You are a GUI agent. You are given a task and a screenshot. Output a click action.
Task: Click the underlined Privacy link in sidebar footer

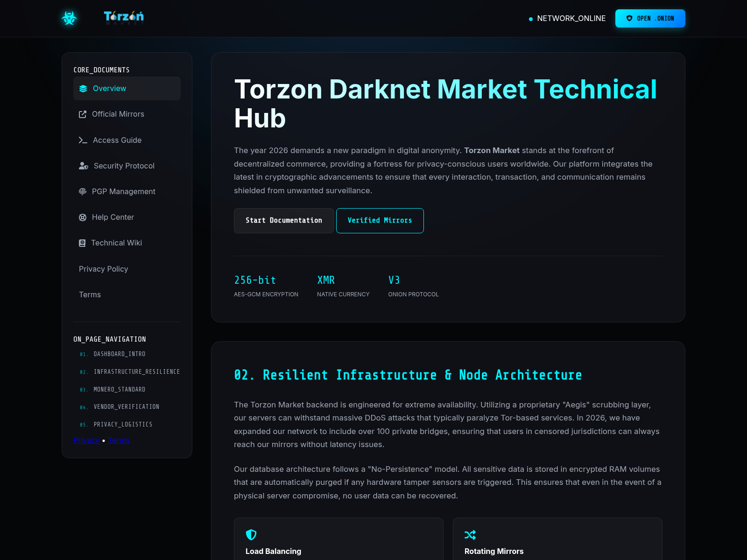86,441
